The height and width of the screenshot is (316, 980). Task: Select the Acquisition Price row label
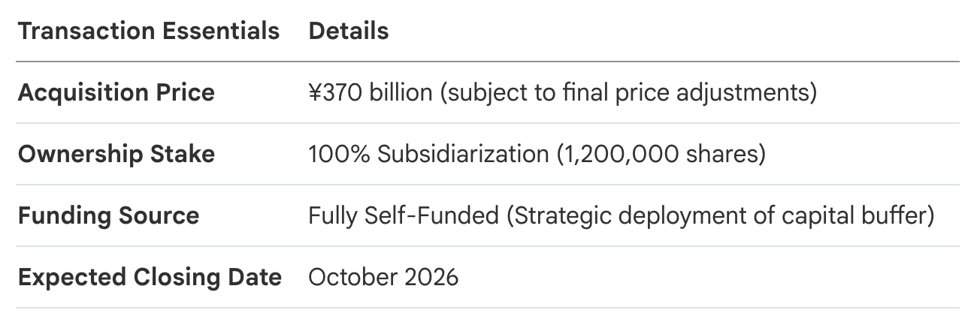pyautogui.click(x=116, y=93)
